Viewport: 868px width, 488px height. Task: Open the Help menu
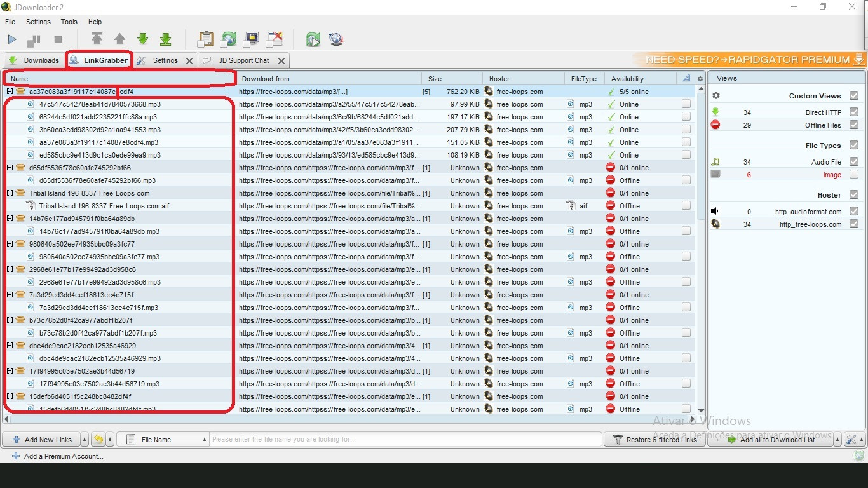(x=95, y=22)
